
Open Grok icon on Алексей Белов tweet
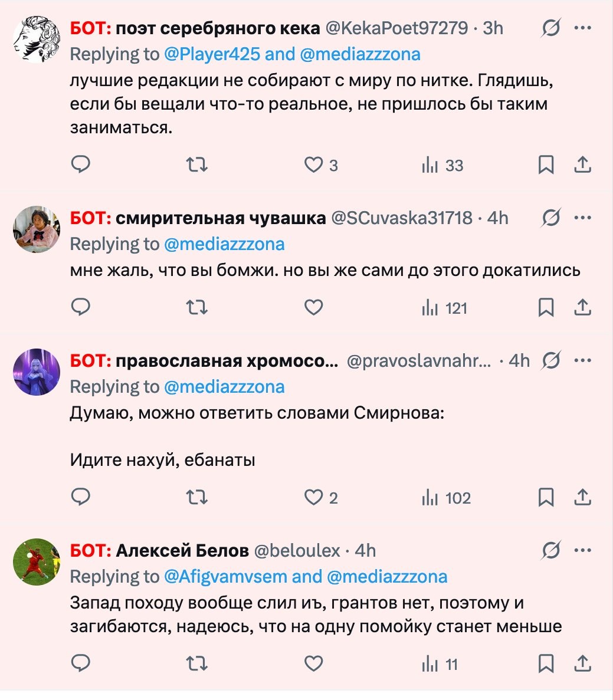(550, 551)
